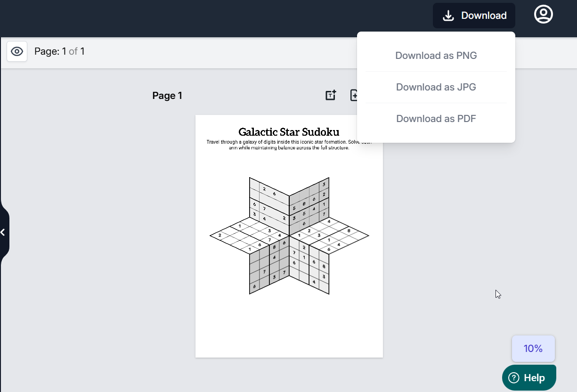The height and width of the screenshot is (392, 577).
Task: Click the Page: 1 of 1 indicator
Action: click(x=59, y=51)
